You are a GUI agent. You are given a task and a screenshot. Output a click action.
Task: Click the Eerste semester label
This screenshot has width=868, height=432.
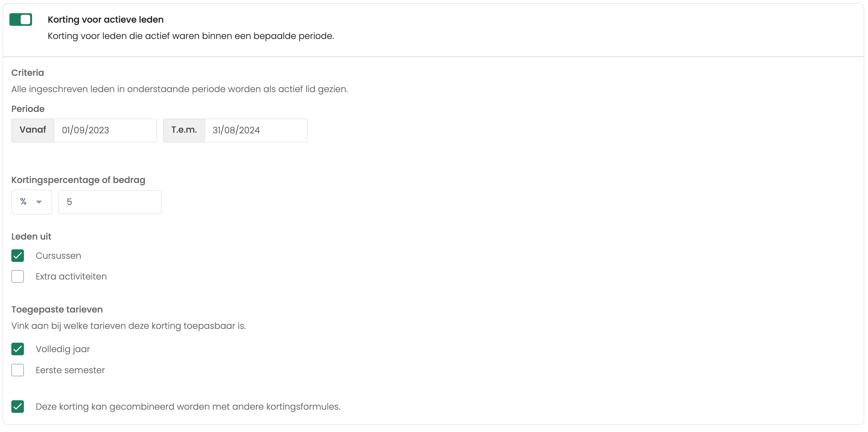(70, 370)
